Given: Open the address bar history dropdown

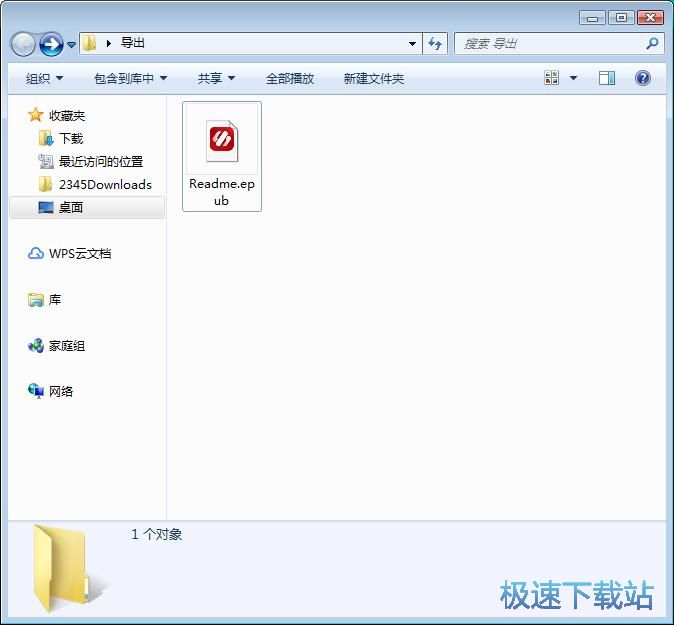Looking at the screenshot, I should point(412,43).
